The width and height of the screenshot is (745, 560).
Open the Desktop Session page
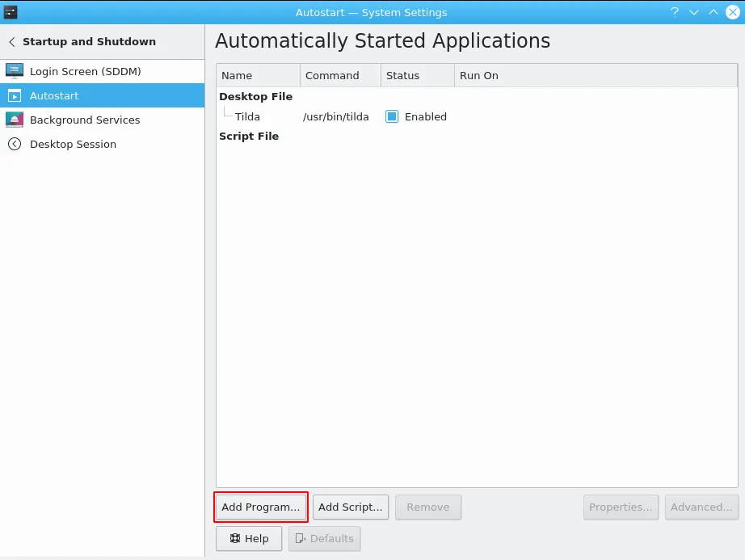[x=73, y=144]
